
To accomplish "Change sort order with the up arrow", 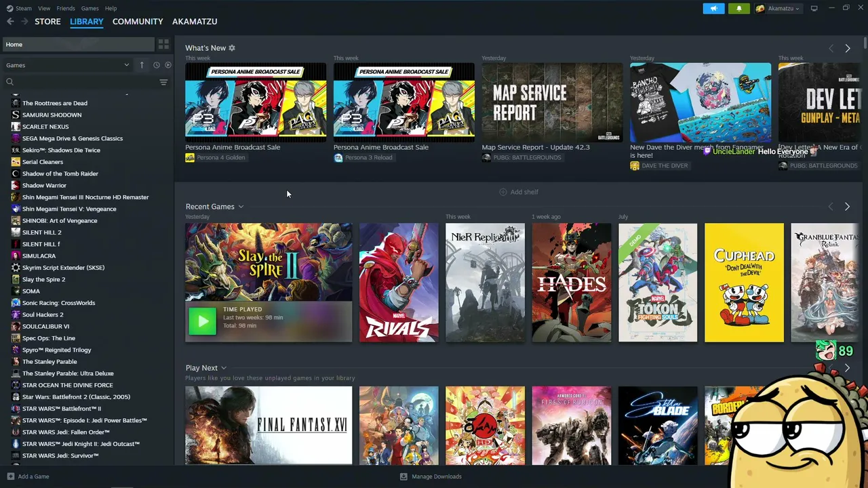I will tap(142, 65).
